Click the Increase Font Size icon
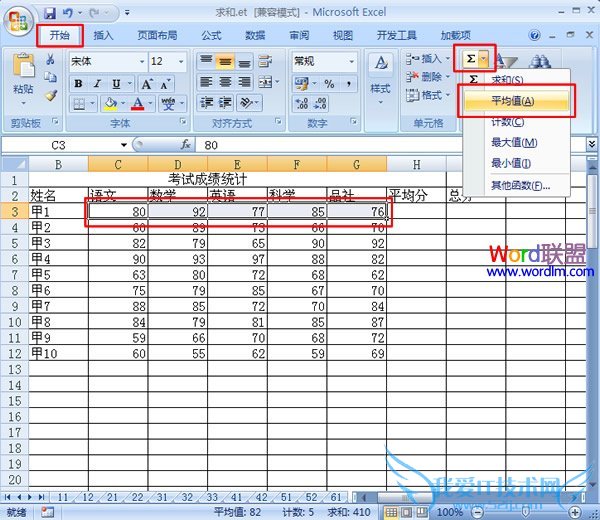The image size is (600, 520). (x=147, y=84)
